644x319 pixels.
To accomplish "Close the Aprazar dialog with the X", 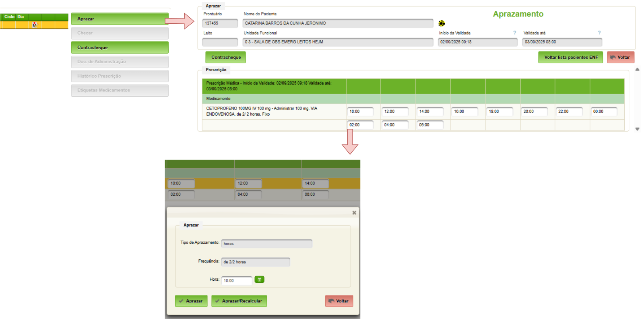I will pos(354,213).
